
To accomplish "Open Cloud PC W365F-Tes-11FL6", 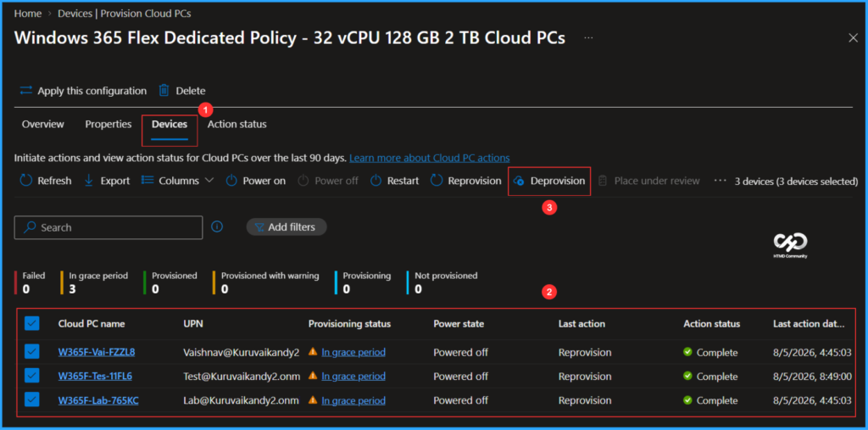I will [95, 377].
